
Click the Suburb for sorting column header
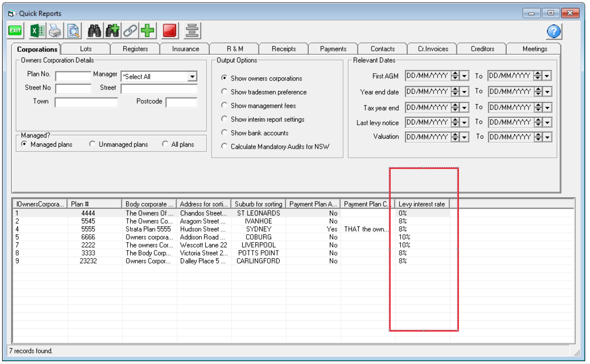259,204
